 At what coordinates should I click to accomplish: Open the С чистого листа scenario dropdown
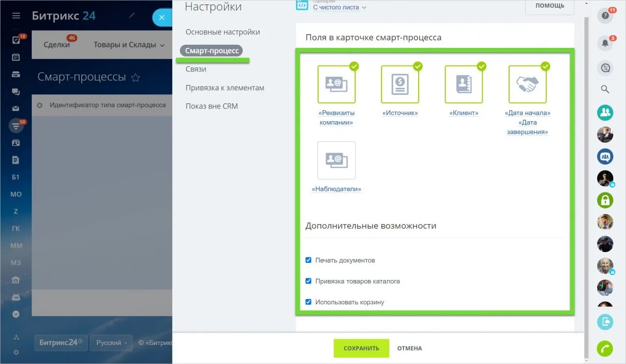point(339,7)
